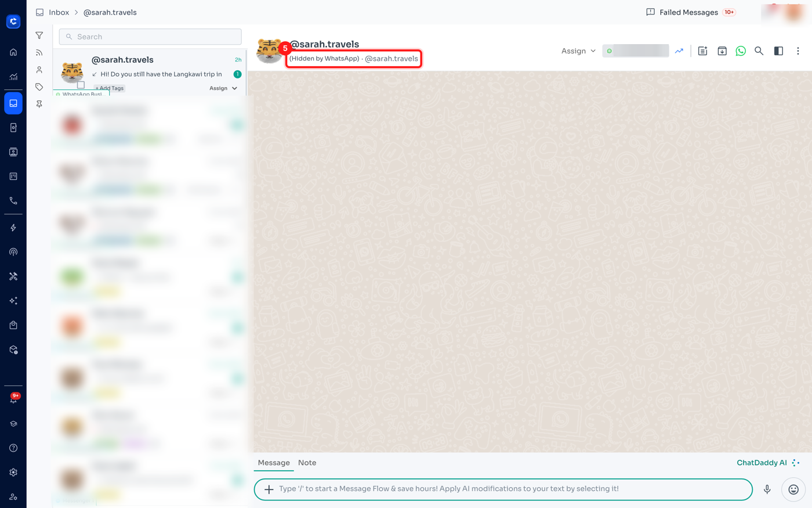Open the kanban board icon
The width and height of the screenshot is (812, 508).
[13, 176]
